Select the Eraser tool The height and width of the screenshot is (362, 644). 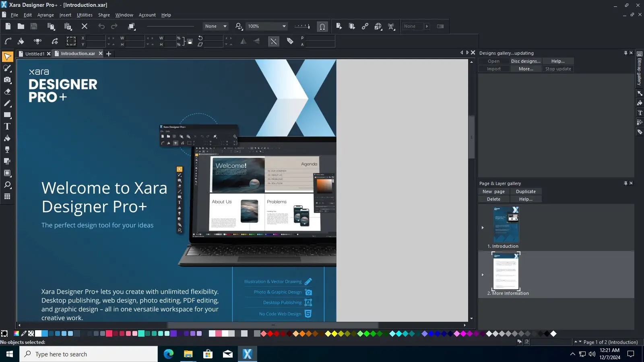click(7, 92)
